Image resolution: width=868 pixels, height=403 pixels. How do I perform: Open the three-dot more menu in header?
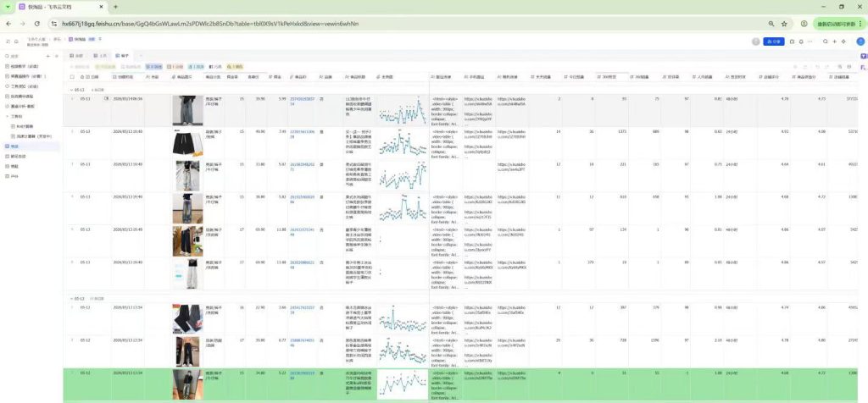pos(810,41)
